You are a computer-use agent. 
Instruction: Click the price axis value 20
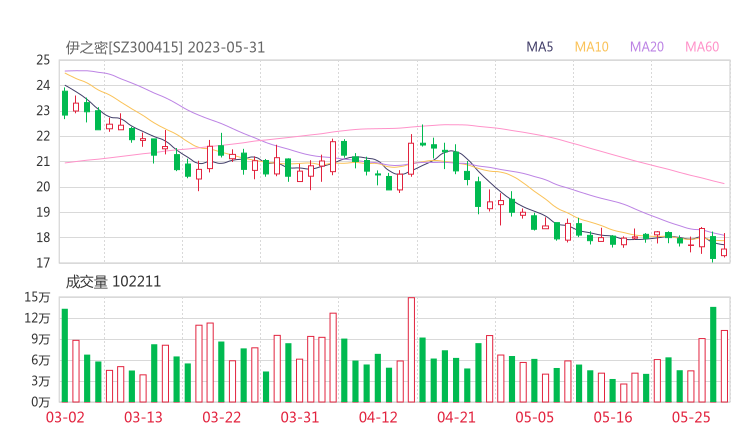tap(43, 187)
